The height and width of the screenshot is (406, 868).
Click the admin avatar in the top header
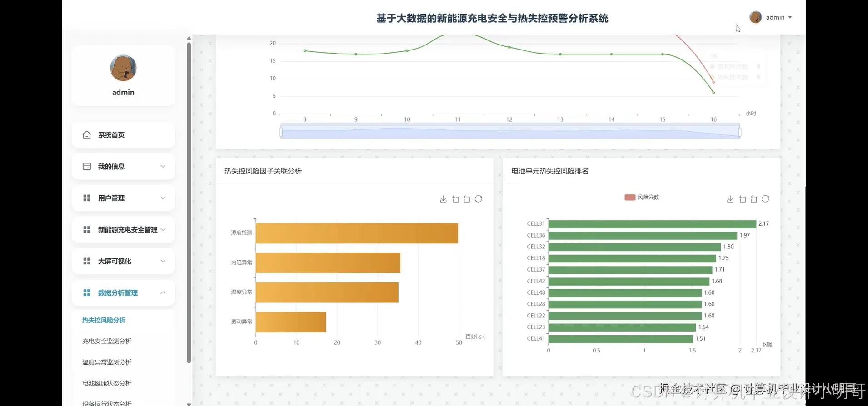coord(756,17)
